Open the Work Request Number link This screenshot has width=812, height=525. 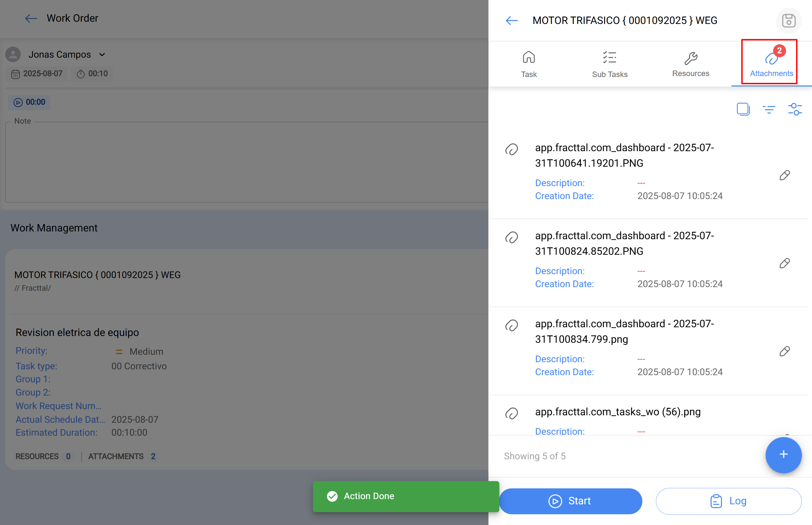click(58, 406)
